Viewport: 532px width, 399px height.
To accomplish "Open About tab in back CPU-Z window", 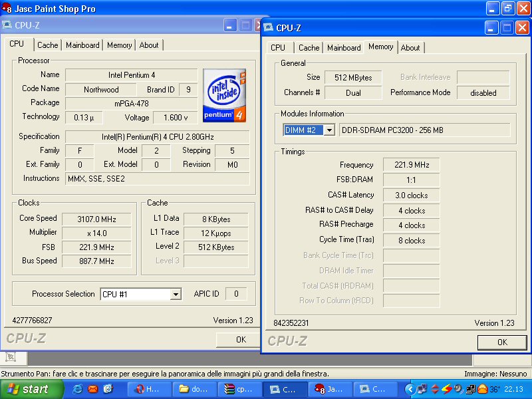I will tap(149, 45).
